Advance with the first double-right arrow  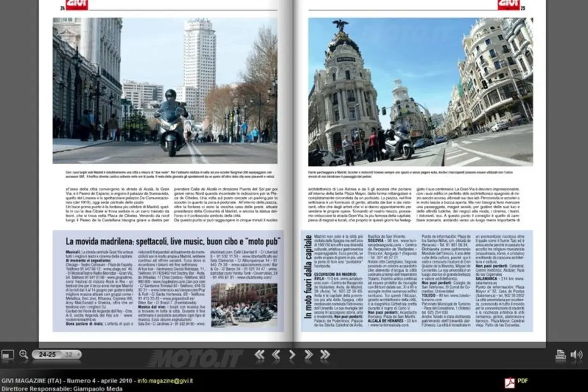[308, 354]
